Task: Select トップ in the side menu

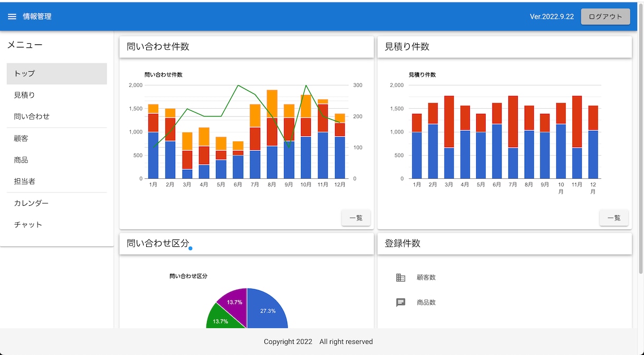Action: (57, 74)
